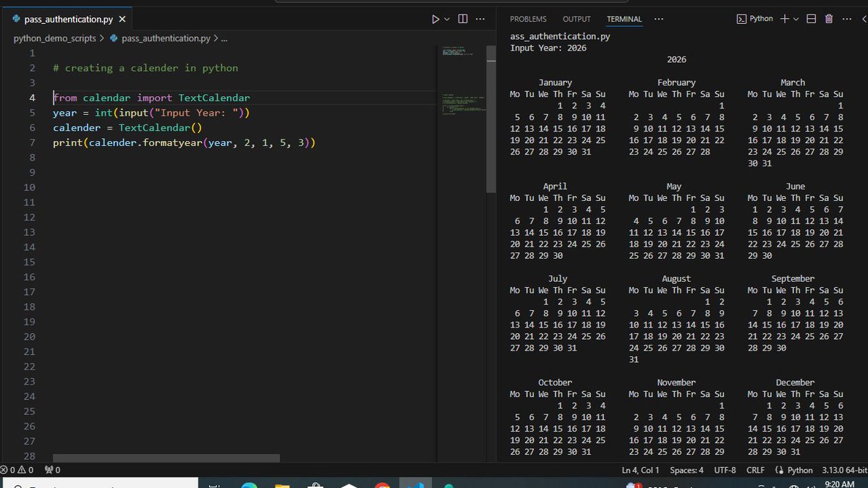
Task: Click the 'July' heading in terminal
Action: point(558,278)
